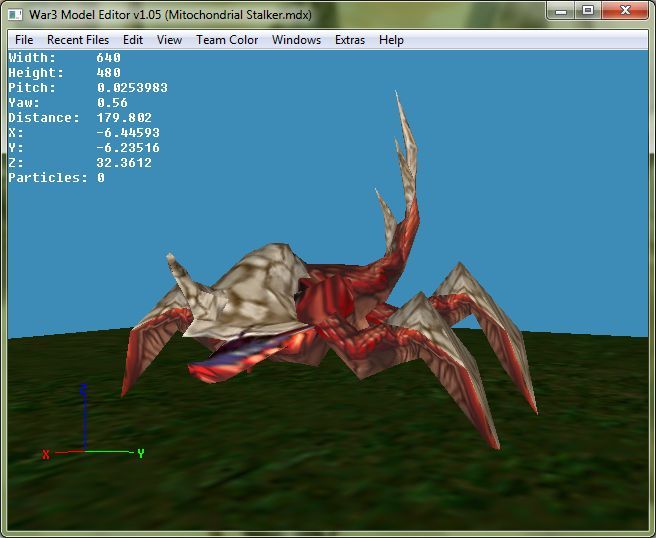Screen dimensions: 656x538
Task: Click the X value -6.44593
Action: pos(128,133)
